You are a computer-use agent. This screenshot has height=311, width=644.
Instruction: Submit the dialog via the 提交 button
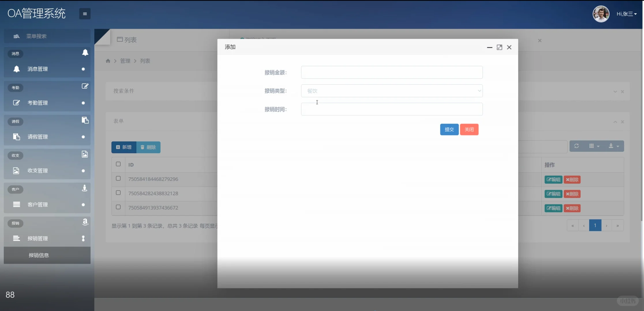(x=449, y=129)
